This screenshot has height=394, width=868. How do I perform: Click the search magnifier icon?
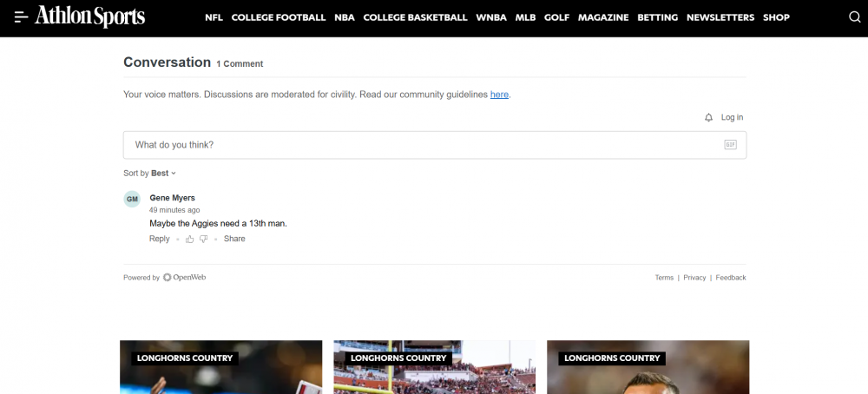(x=854, y=17)
